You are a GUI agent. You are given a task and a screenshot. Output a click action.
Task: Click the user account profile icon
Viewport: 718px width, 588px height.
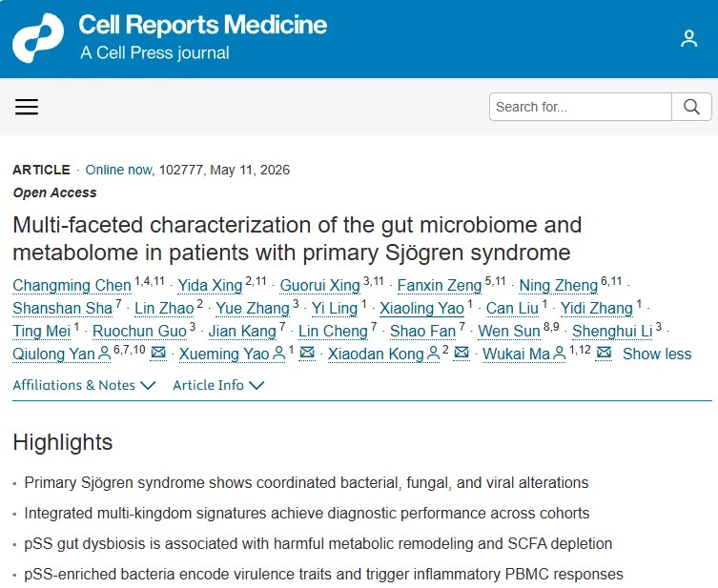(x=688, y=38)
